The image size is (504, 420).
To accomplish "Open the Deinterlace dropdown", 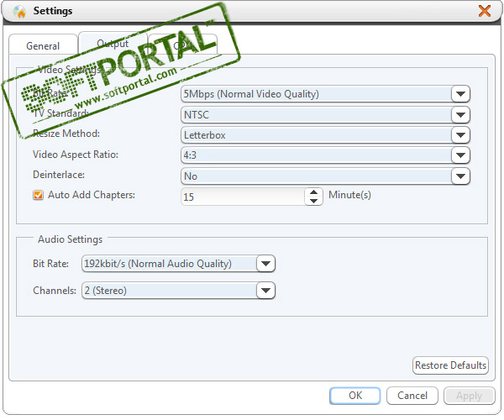I will click(x=460, y=176).
